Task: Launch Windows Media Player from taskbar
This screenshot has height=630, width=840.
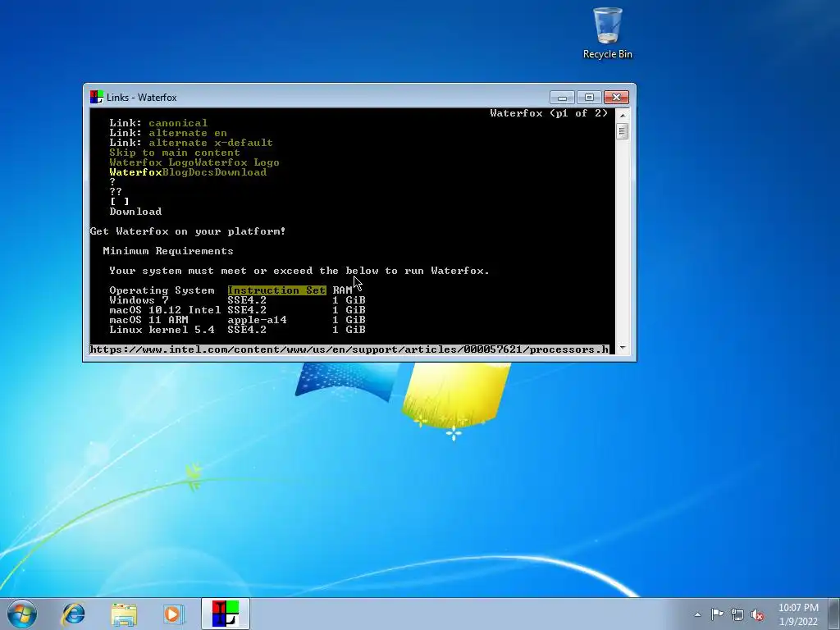Action: 174,614
